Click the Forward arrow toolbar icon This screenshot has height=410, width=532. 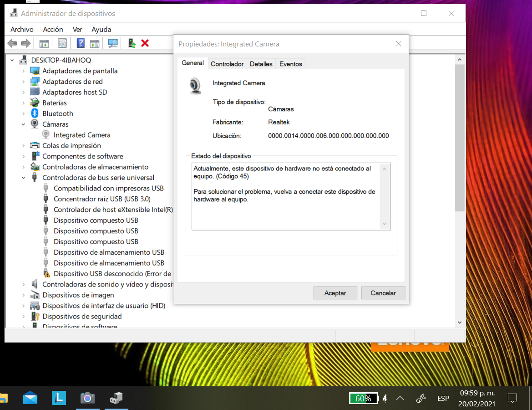click(x=26, y=43)
